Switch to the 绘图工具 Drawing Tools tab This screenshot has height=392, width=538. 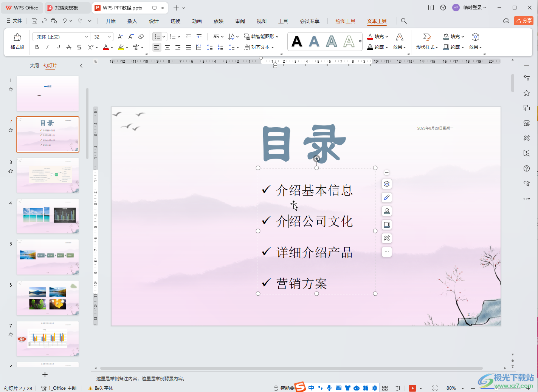(346, 21)
